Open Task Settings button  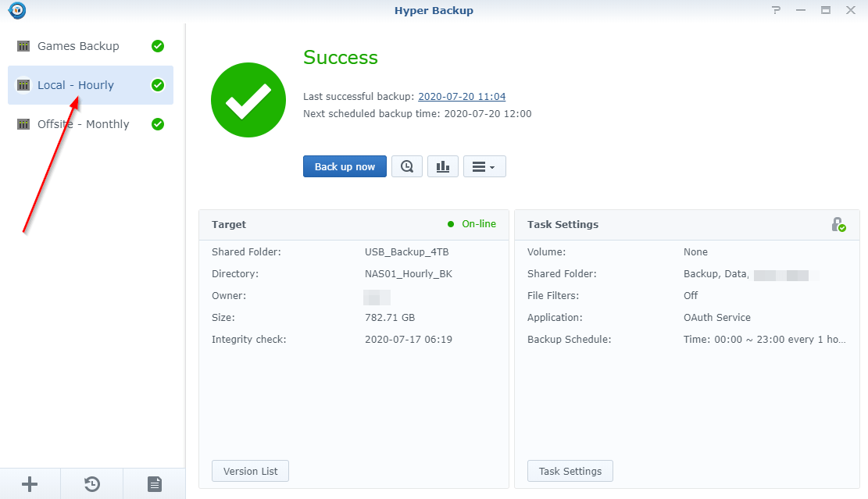pyautogui.click(x=570, y=472)
